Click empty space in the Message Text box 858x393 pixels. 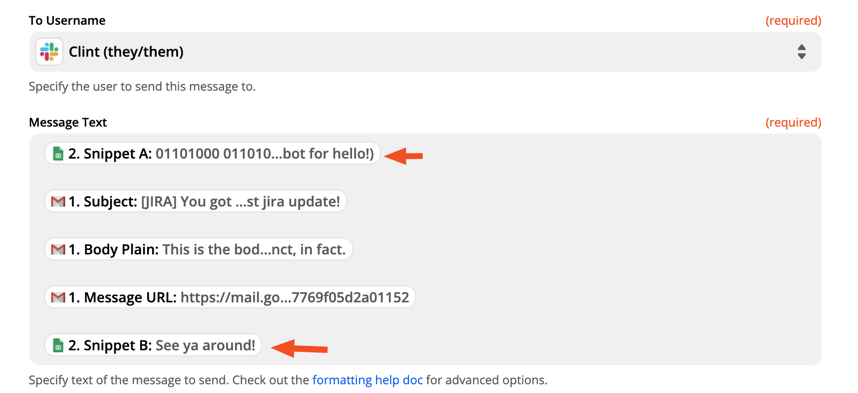(602, 250)
